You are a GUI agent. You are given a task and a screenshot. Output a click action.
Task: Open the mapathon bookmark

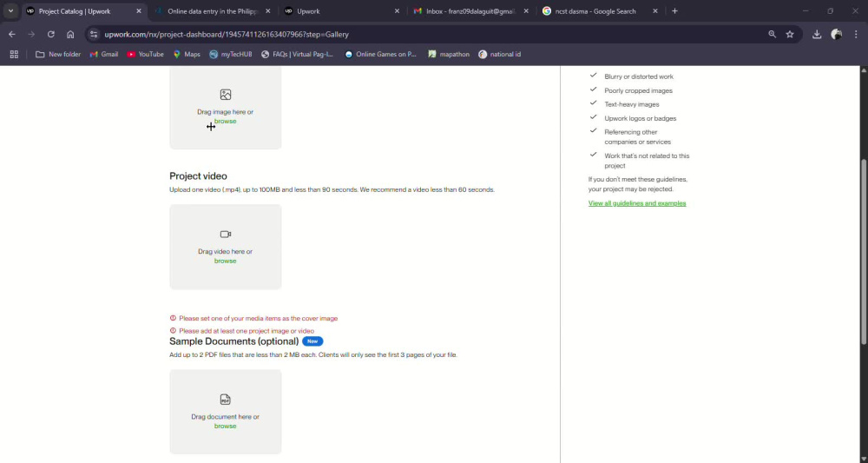click(449, 54)
